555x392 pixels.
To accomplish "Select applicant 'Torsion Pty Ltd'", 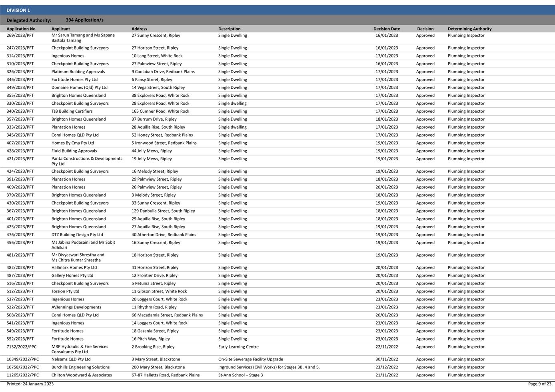I will coord(65,291).
